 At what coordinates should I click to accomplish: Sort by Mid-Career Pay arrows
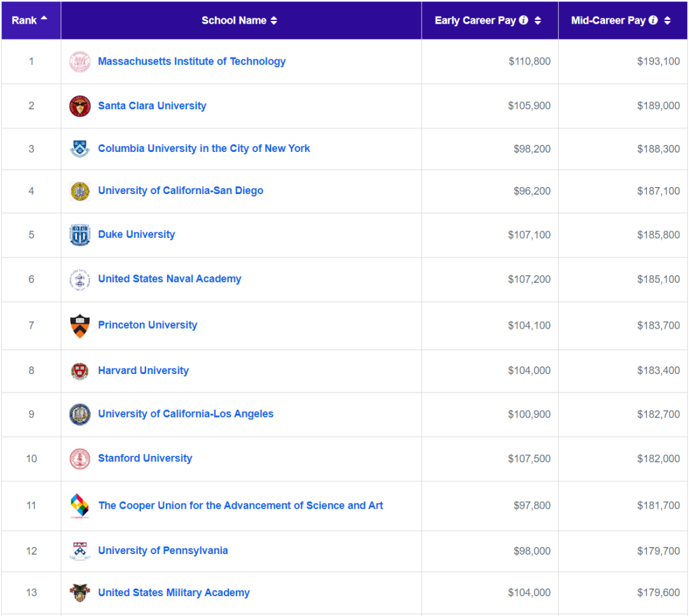[667, 20]
